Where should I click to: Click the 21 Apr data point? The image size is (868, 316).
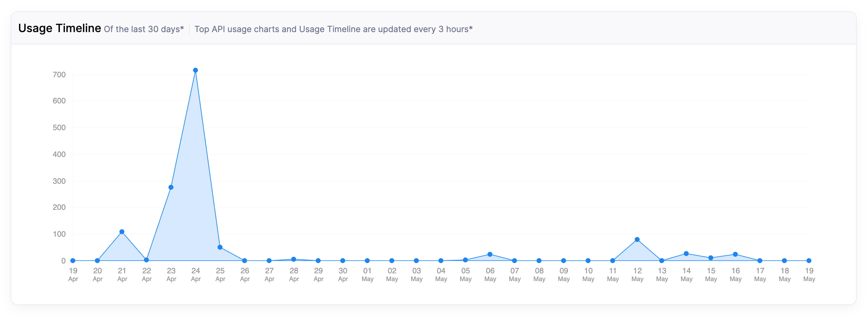122,232
